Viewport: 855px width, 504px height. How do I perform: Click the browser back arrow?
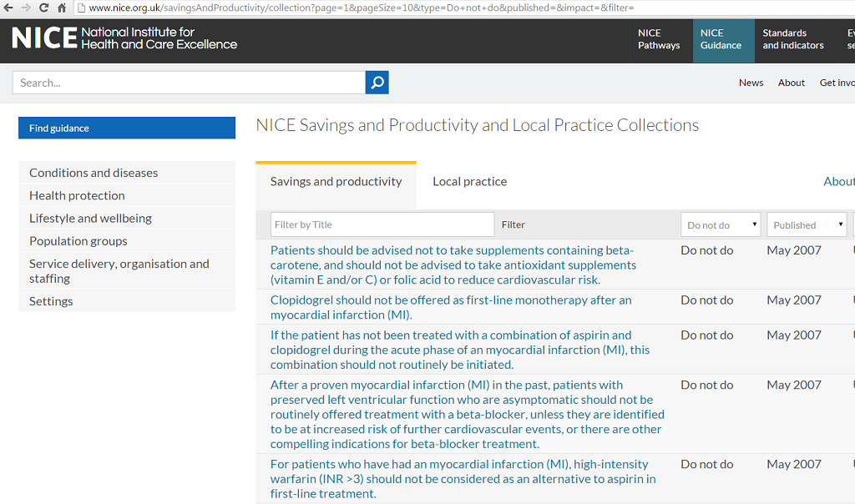click(8, 8)
